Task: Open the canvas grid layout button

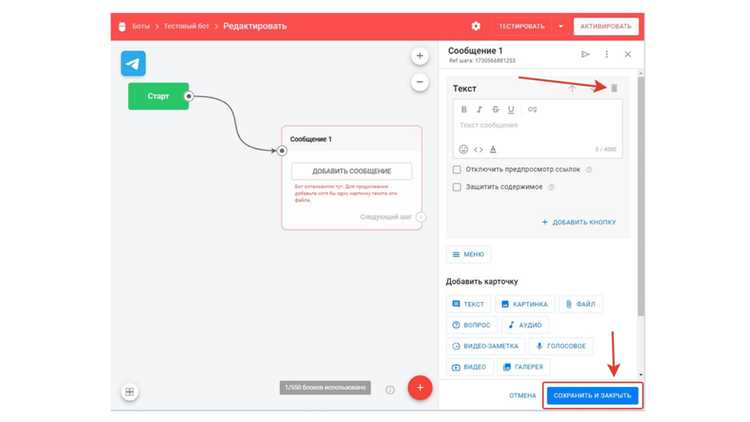Action: [130, 392]
